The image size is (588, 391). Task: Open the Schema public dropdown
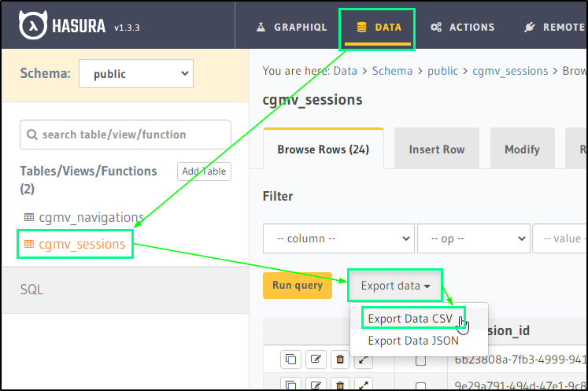136,73
